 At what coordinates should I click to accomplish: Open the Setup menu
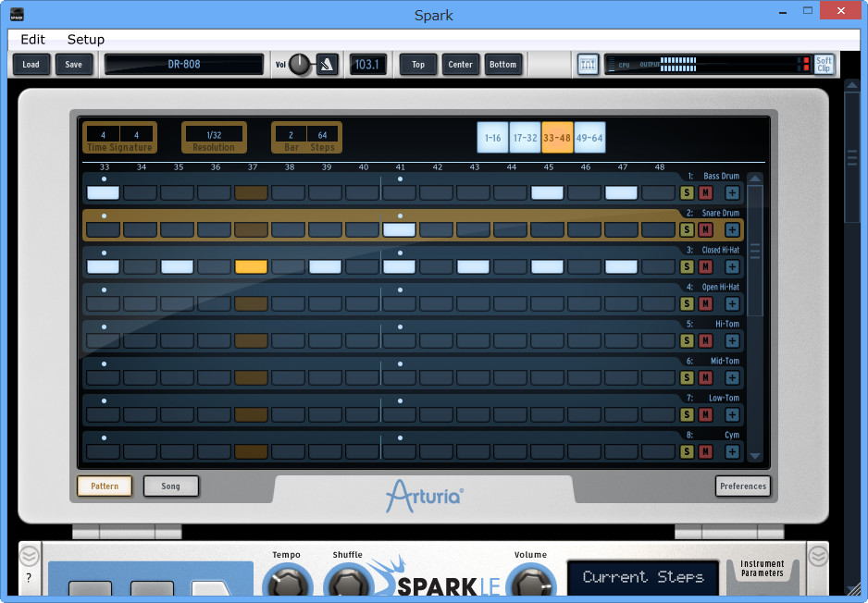[86, 39]
